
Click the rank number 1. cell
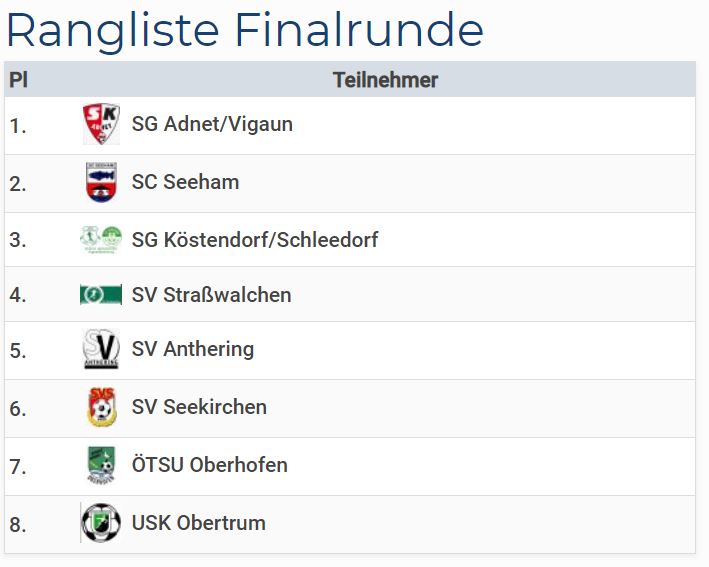pos(18,126)
